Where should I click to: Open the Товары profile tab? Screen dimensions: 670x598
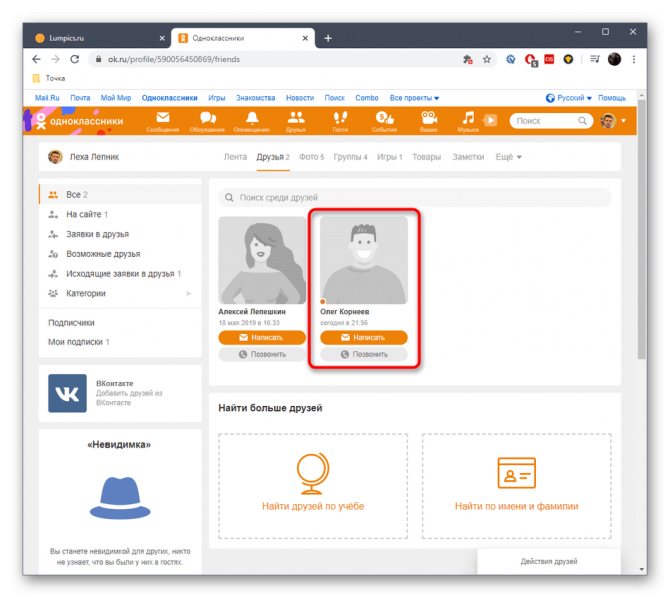426,157
